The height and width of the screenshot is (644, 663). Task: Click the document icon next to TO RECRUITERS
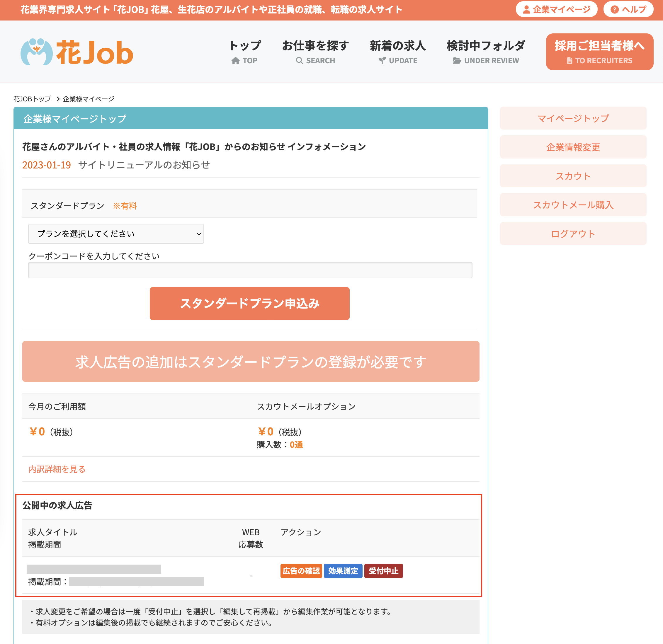pyautogui.click(x=570, y=61)
